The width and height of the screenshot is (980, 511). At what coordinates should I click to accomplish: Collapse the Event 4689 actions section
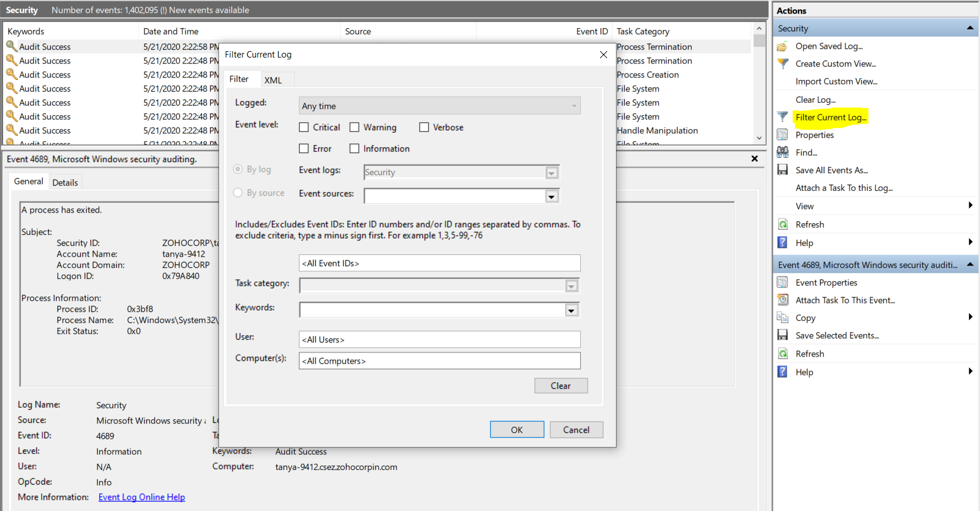(970, 265)
